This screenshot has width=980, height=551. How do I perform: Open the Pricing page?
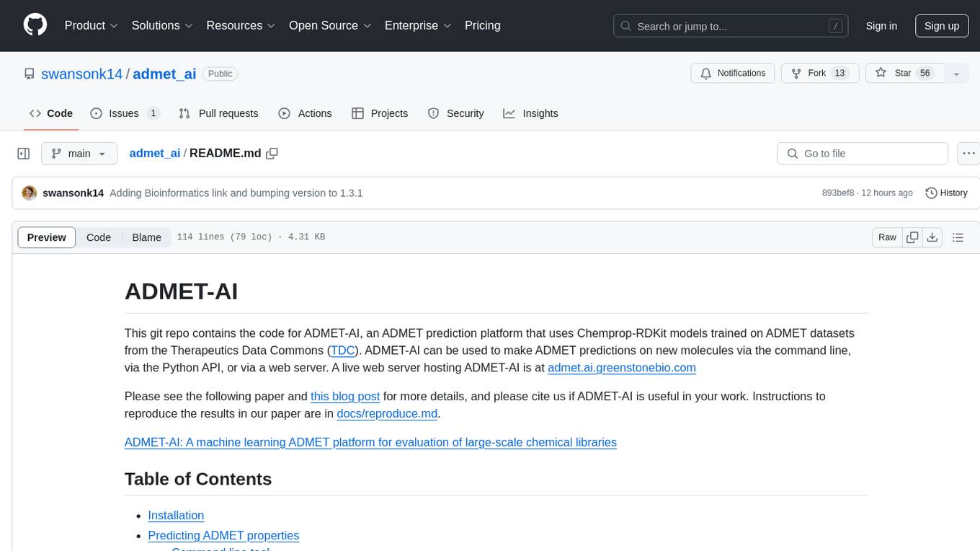(483, 25)
